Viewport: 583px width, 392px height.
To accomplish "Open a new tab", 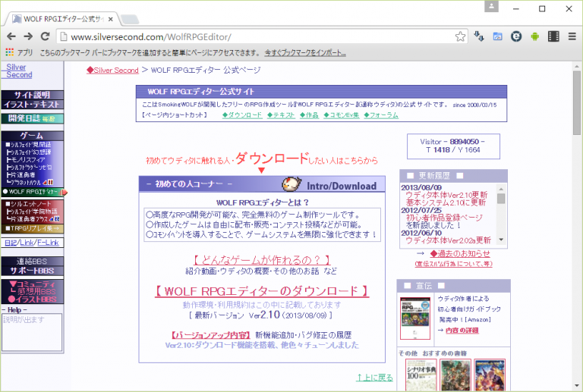I will pos(129,19).
